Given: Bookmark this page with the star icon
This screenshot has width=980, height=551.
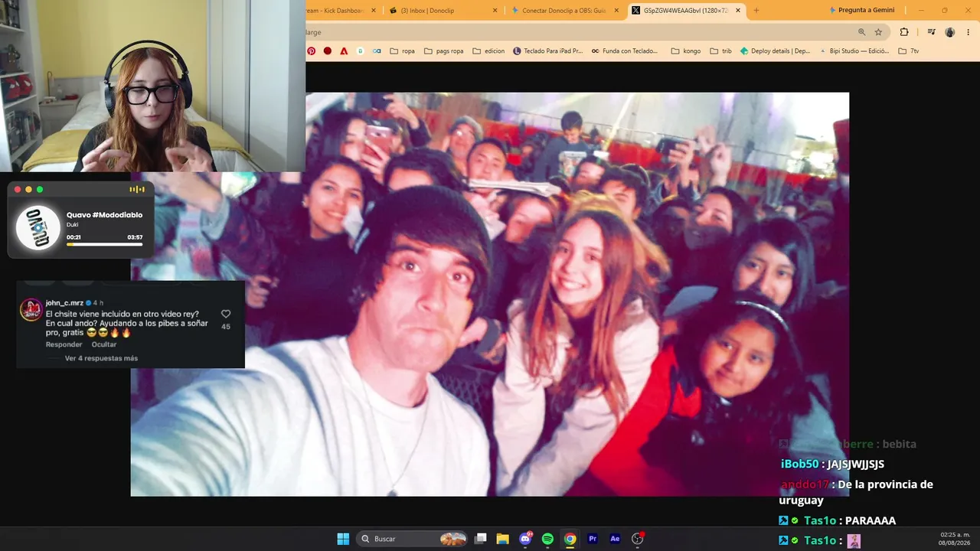Looking at the screenshot, I should point(878,32).
